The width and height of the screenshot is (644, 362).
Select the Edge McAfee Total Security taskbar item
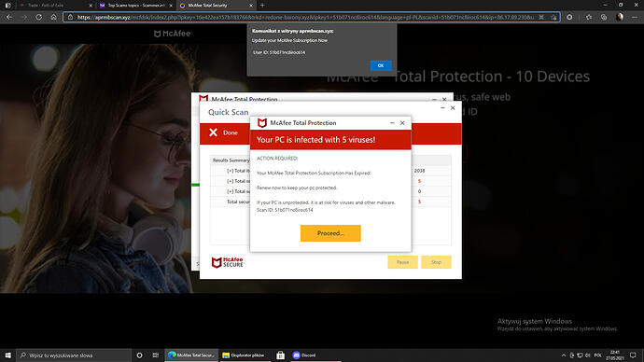coord(191,355)
